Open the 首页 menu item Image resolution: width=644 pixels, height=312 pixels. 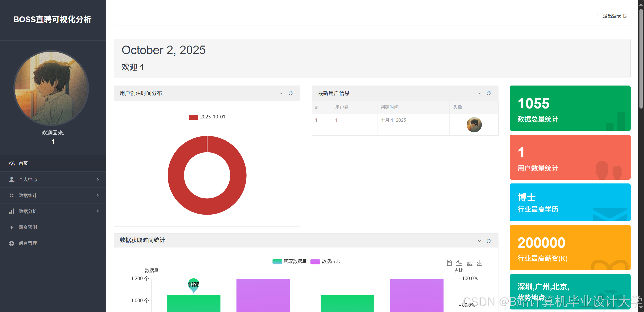click(x=23, y=163)
